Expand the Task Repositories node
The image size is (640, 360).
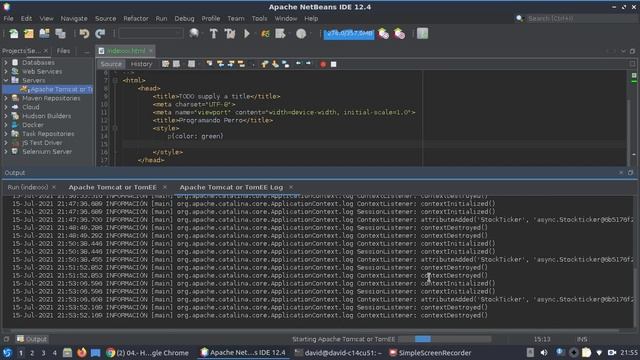click(x=6, y=134)
